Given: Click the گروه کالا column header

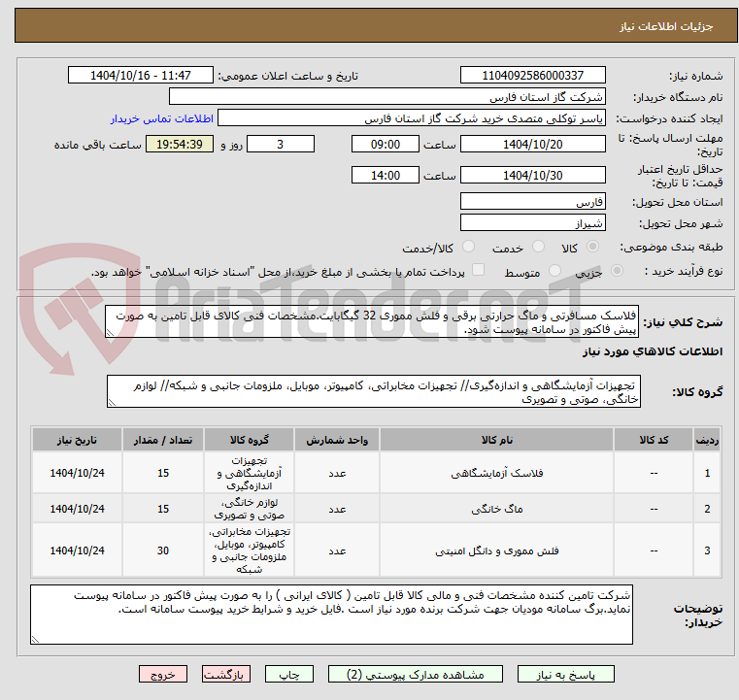Looking at the screenshot, I should click(x=249, y=440).
